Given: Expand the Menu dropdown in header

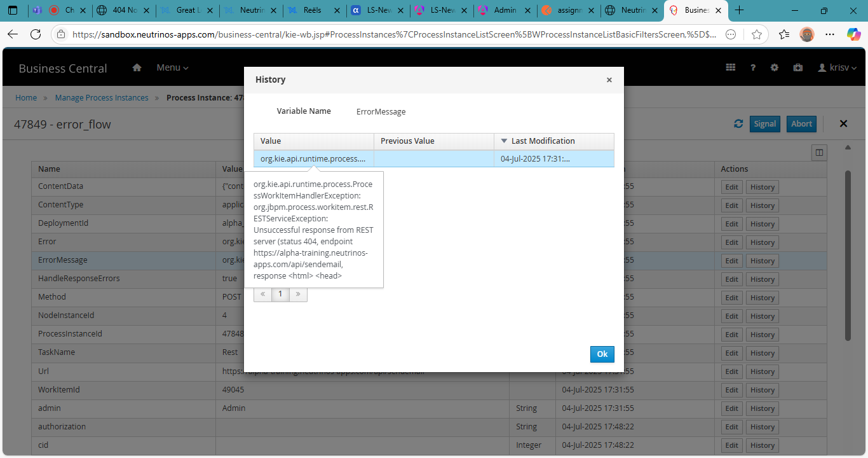Looking at the screenshot, I should pyautogui.click(x=172, y=67).
